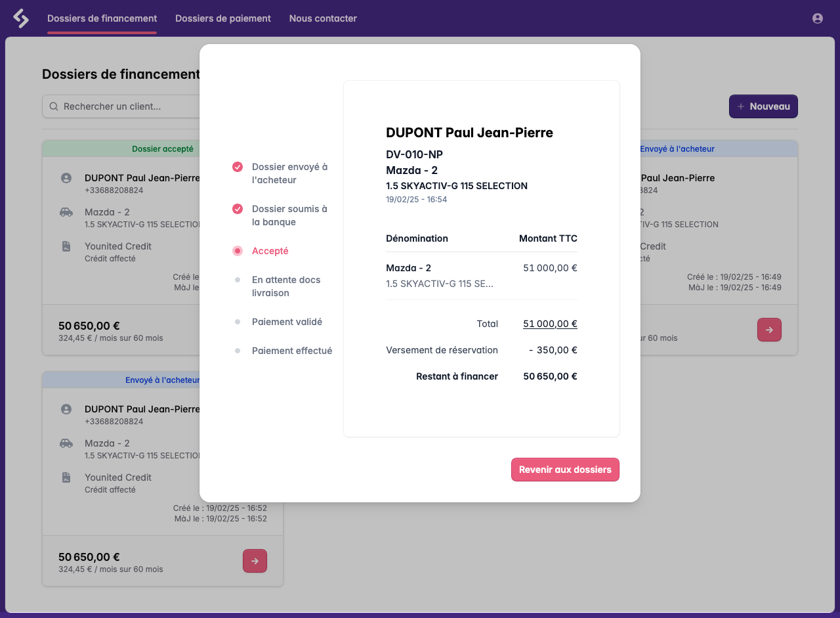The height and width of the screenshot is (618, 840).
Task: Click the car icon on the Envoyé à l'acheteur card
Action: 66,443
